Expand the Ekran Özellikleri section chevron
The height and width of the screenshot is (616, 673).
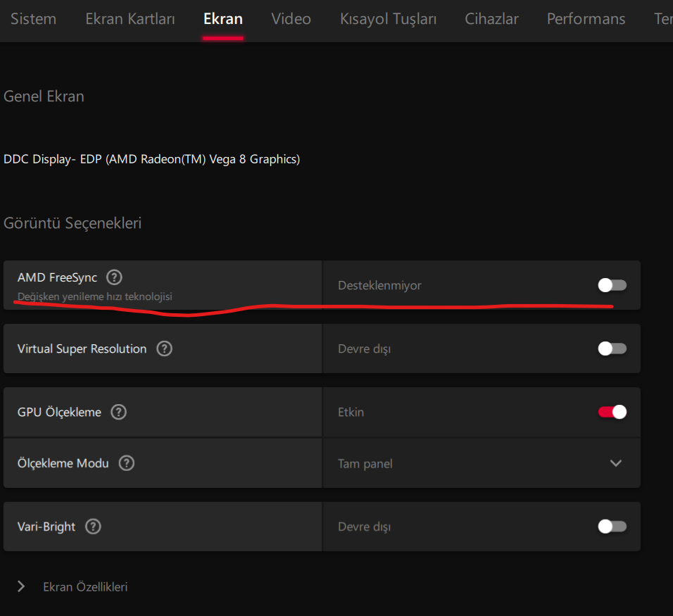point(21,586)
